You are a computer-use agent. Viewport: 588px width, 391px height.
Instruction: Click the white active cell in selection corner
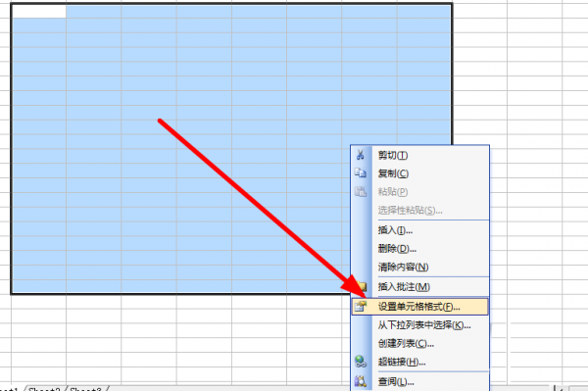click(x=39, y=11)
